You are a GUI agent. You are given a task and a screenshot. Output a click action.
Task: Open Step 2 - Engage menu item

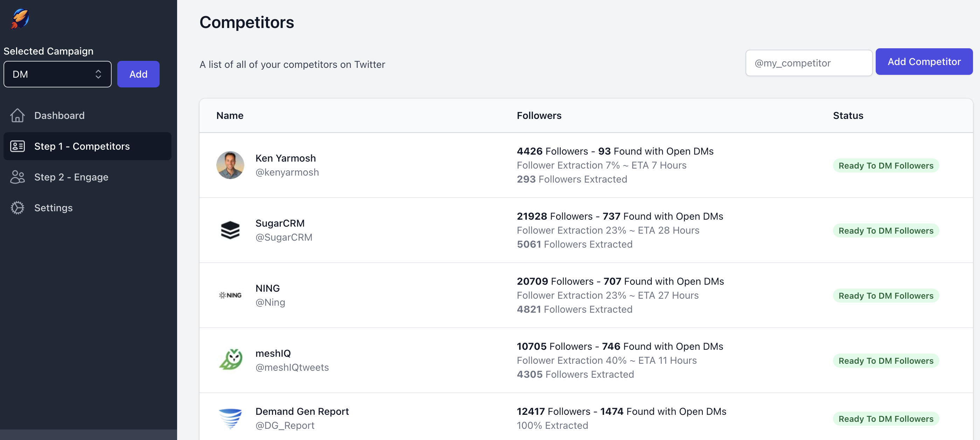point(71,177)
